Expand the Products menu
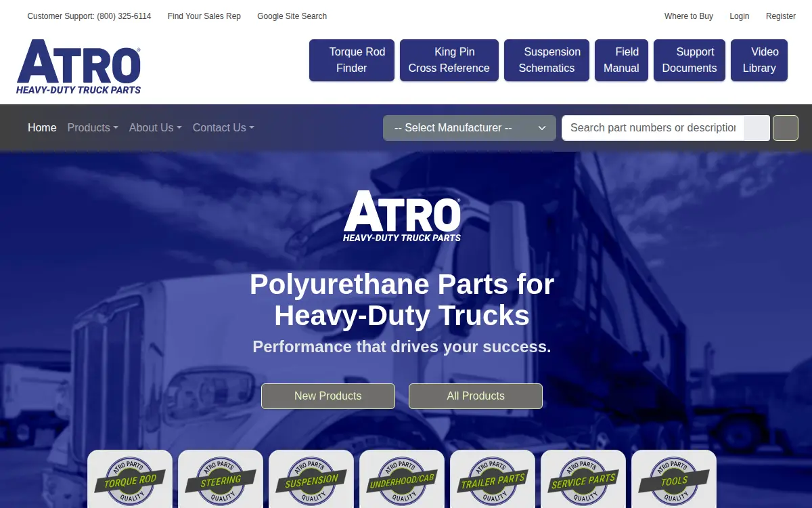This screenshot has width=812, height=508. click(x=93, y=127)
